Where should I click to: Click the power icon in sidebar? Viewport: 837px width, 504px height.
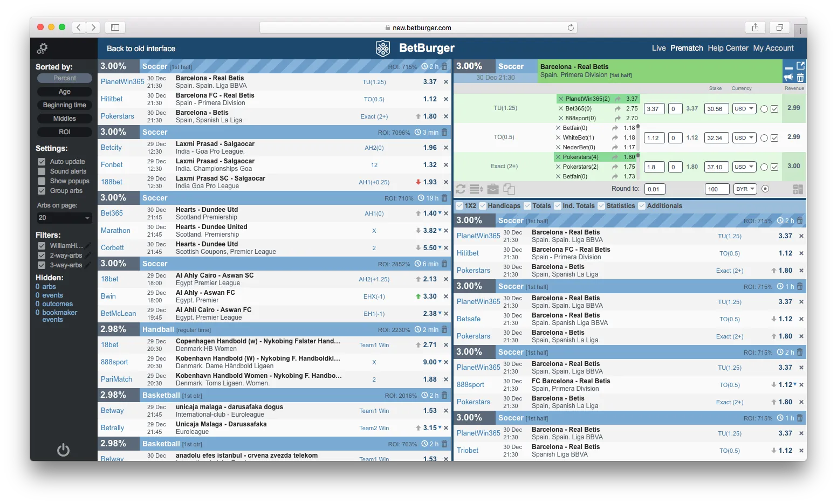pyautogui.click(x=63, y=450)
